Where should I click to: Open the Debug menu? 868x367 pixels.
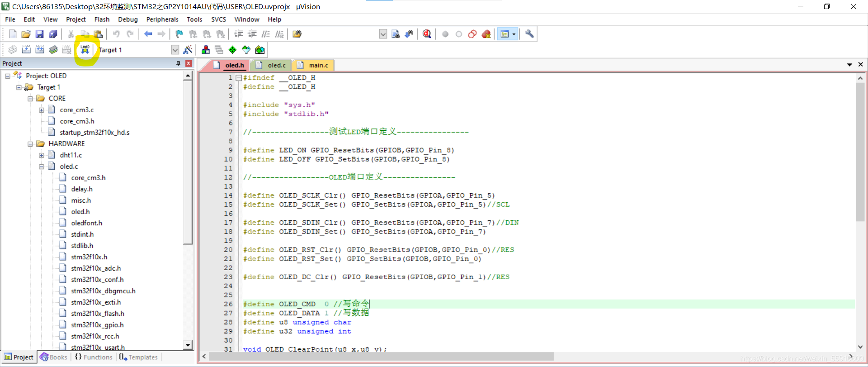(x=128, y=19)
